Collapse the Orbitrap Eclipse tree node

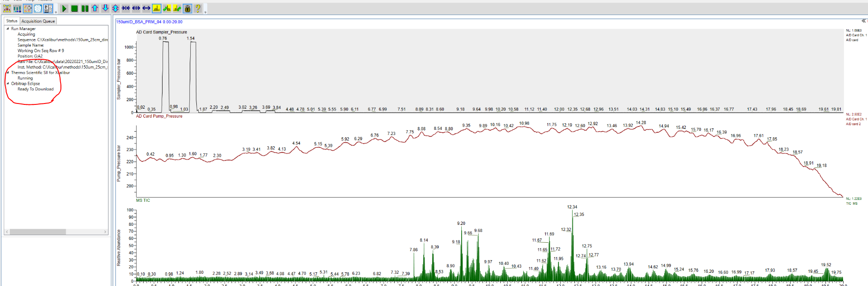tap(8, 83)
